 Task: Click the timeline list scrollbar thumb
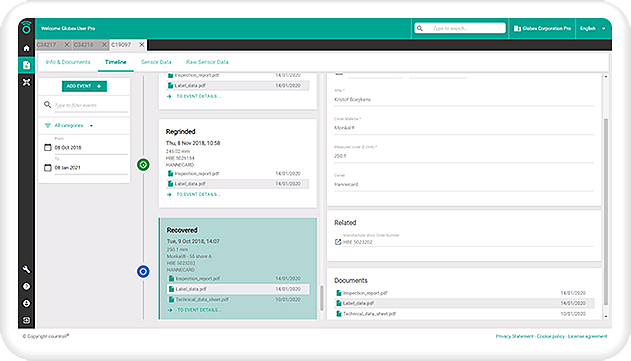coord(322,298)
